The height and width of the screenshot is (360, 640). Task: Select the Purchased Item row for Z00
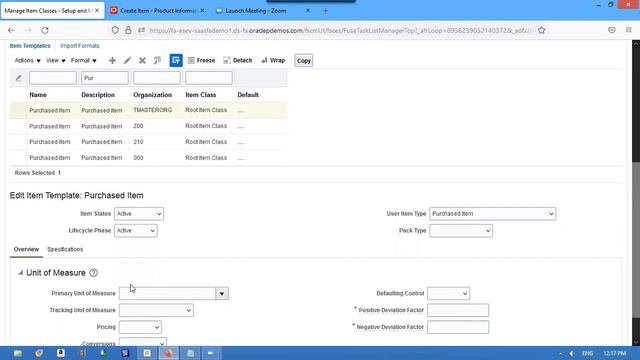pos(149,126)
